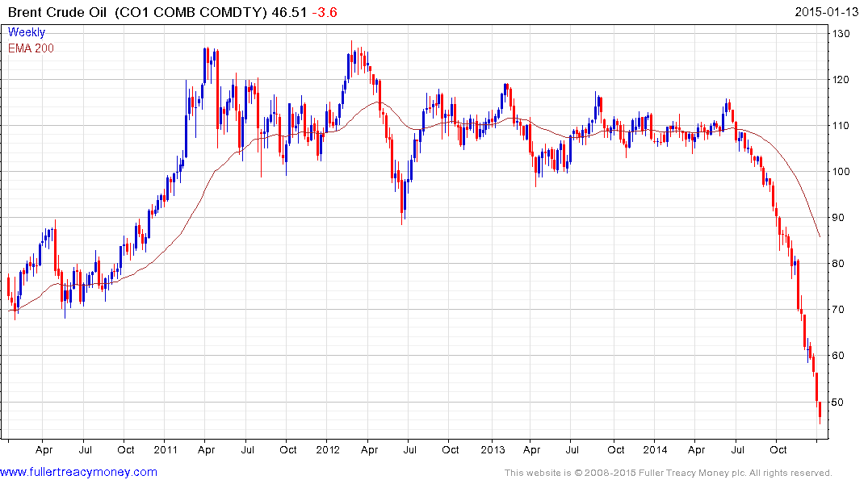This screenshot has width=868, height=484.
Task: Click the 2015-01-13 date stamp
Action: pos(827,12)
